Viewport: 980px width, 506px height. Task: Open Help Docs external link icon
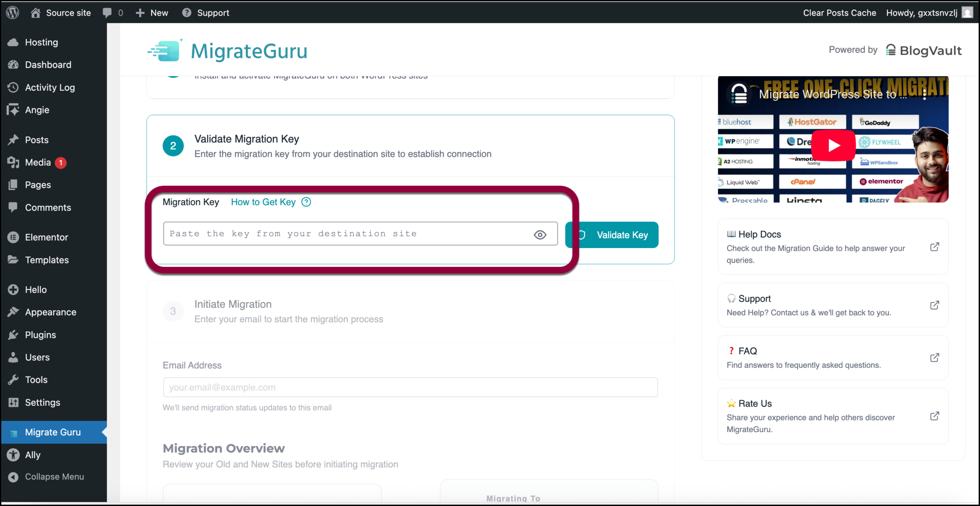click(934, 247)
